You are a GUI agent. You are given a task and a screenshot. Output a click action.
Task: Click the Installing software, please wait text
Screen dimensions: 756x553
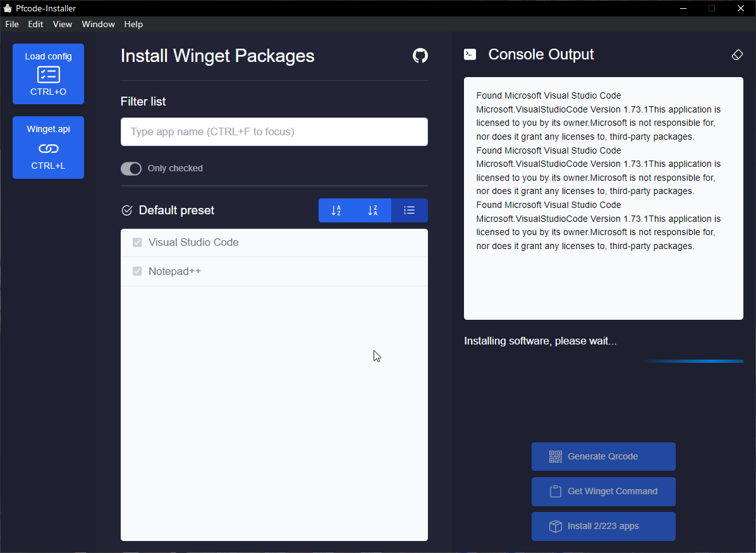(x=540, y=341)
